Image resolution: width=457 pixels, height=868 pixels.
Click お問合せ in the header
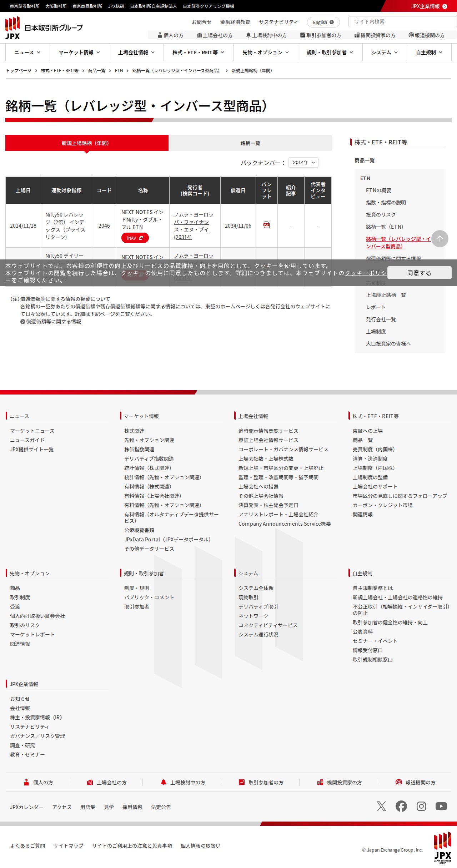pyautogui.click(x=202, y=22)
